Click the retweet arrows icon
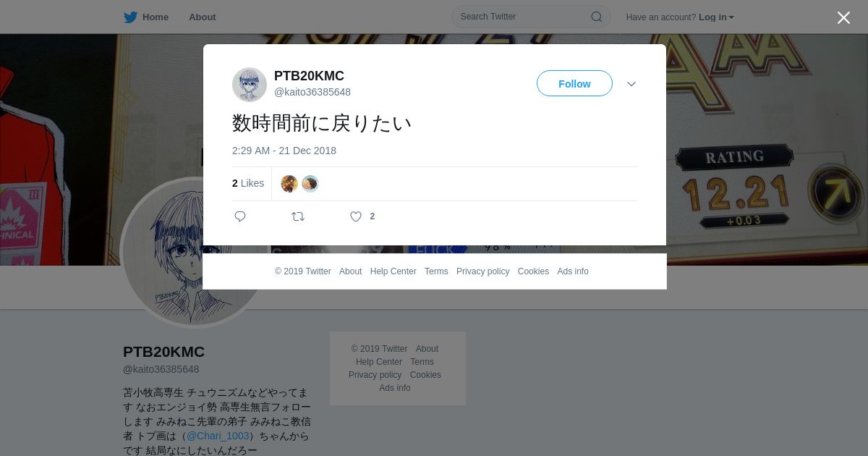868x456 pixels. (x=298, y=216)
